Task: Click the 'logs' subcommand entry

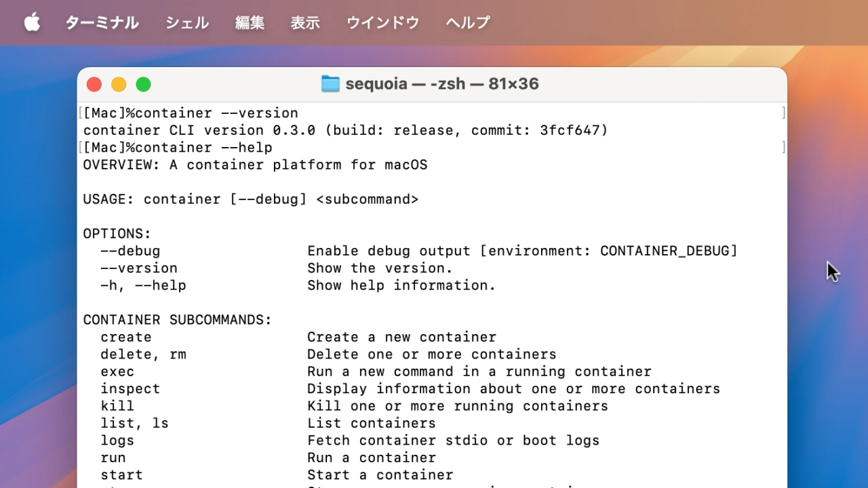Action: click(x=117, y=440)
